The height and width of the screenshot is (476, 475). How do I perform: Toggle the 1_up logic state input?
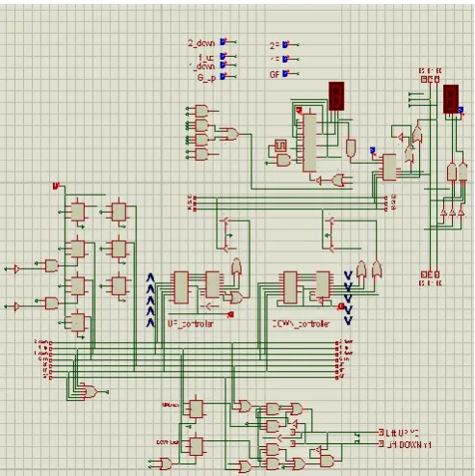[223, 57]
